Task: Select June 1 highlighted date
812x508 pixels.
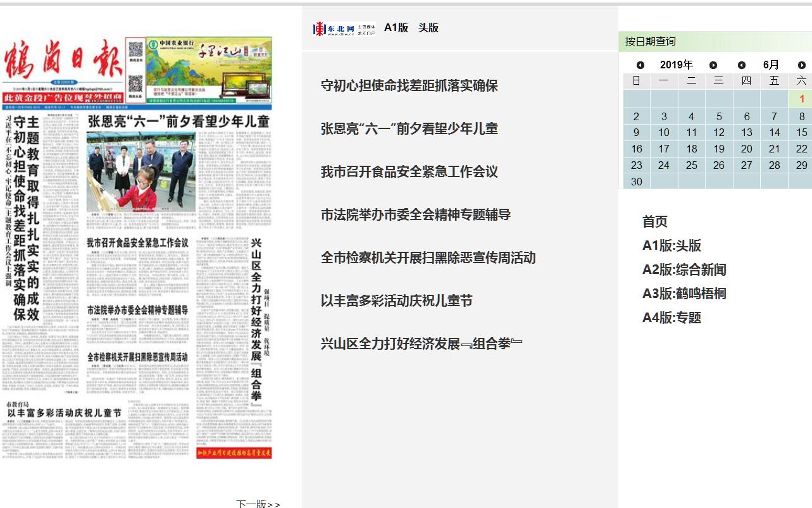Action: (801, 99)
